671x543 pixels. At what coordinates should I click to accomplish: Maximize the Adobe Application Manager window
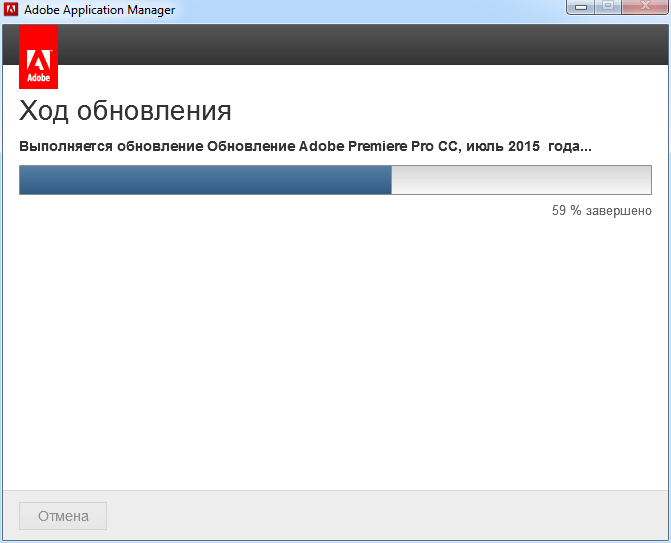tap(608, 7)
